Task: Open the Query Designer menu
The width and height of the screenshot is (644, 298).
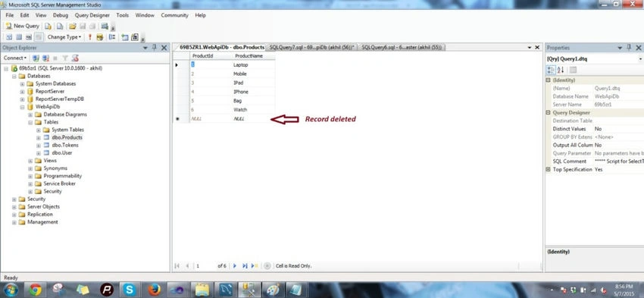Action: 92,15
